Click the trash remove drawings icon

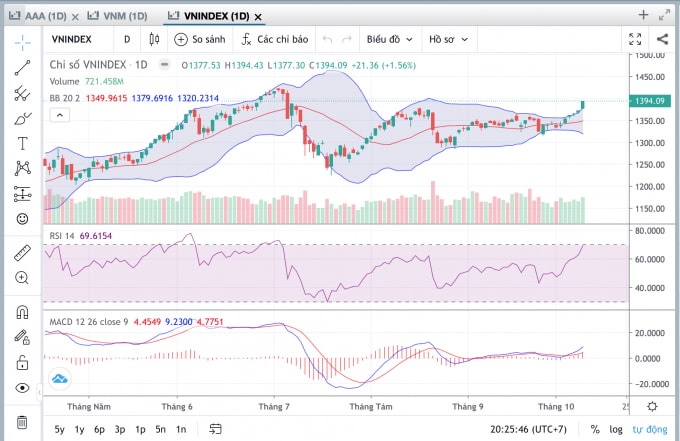22,422
